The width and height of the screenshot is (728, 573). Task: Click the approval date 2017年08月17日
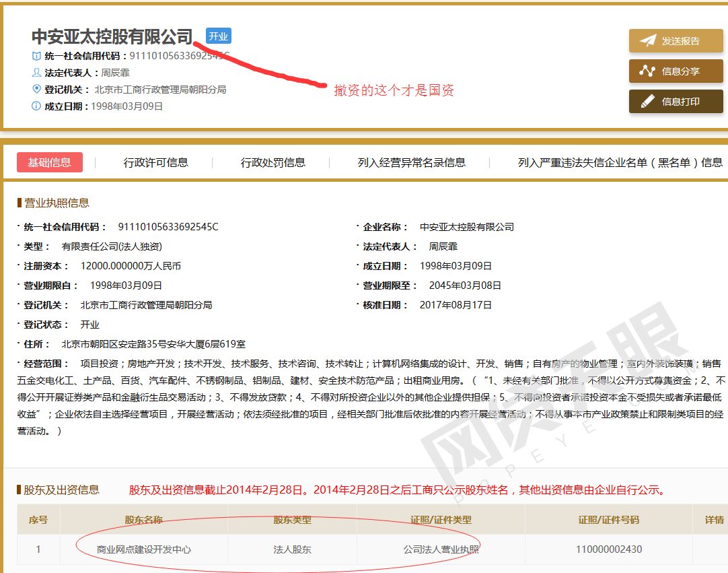[456, 305]
